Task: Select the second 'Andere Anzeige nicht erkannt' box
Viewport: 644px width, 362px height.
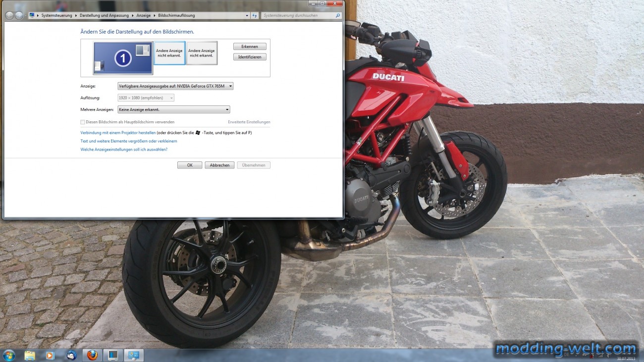Action: click(x=202, y=53)
